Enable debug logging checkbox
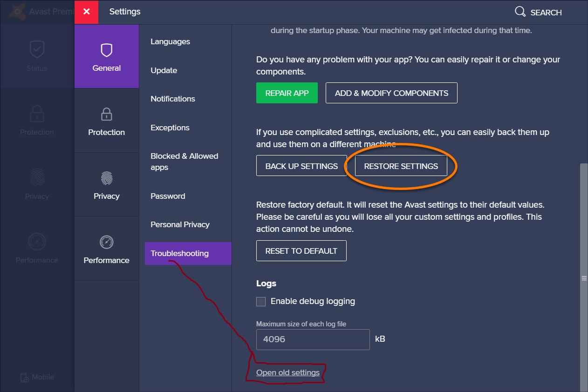The width and height of the screenshot is (588, 392). [261, 302]
